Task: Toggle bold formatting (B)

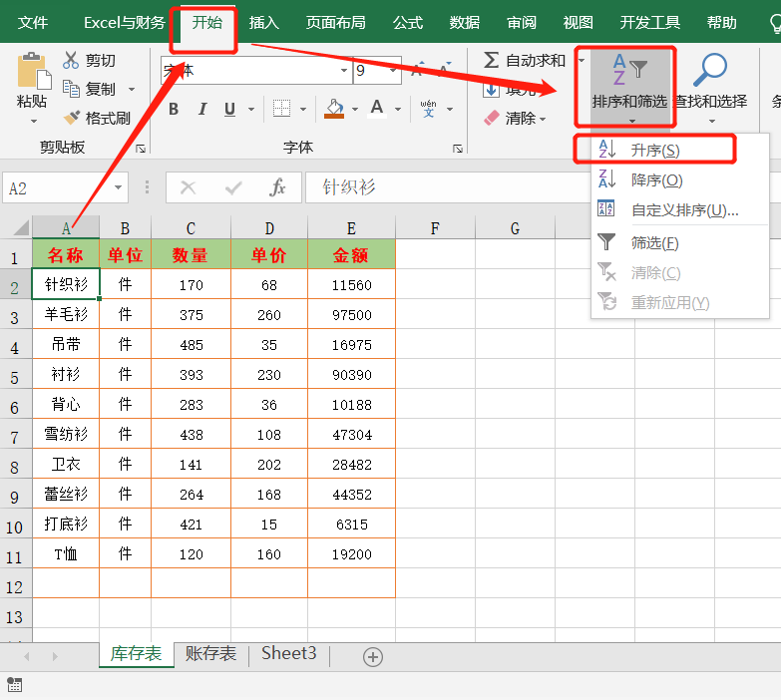Action: [174, 109]
